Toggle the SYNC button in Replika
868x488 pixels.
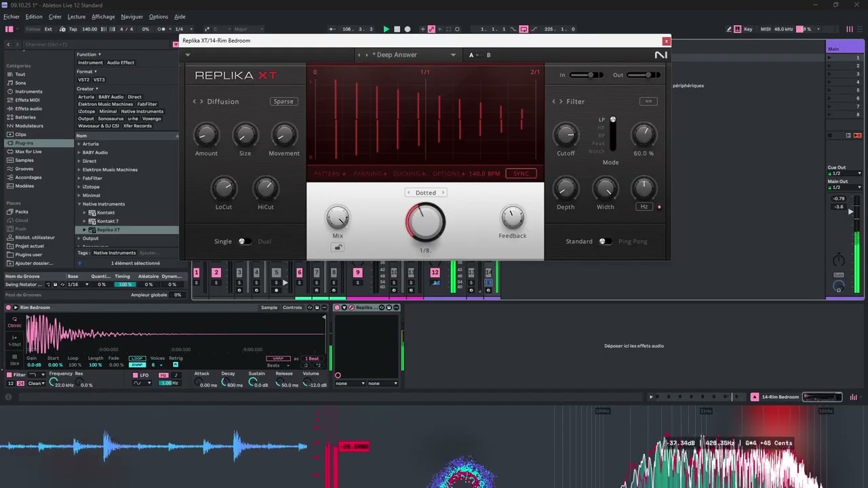pyautogui.click(x=521, y=174)
